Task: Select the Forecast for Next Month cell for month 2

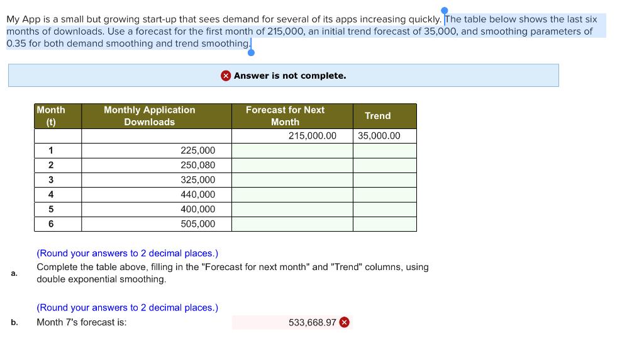Action: click(292, 166)
